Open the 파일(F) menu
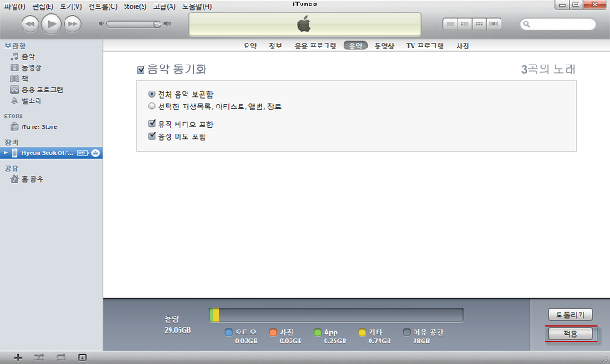 (x=14, y=6)
